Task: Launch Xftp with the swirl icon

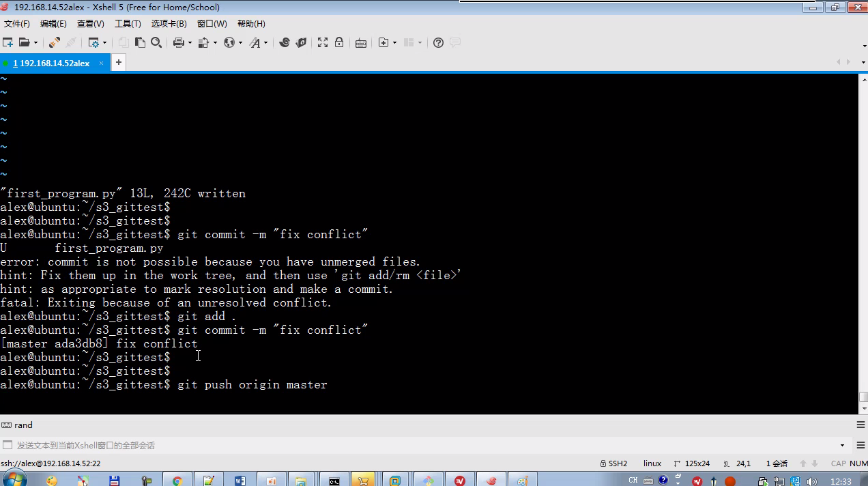Action: tap(285, 42)
